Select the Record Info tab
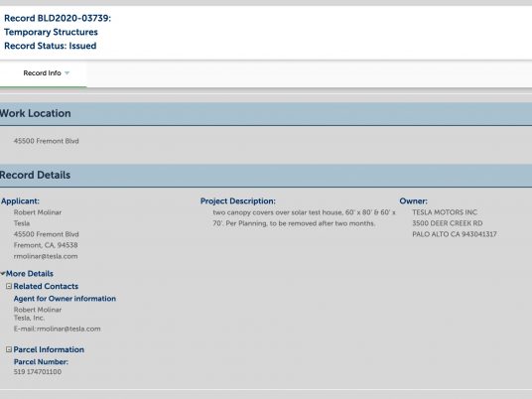Viewport: 532px width, 399px height. tap(43, 73)
